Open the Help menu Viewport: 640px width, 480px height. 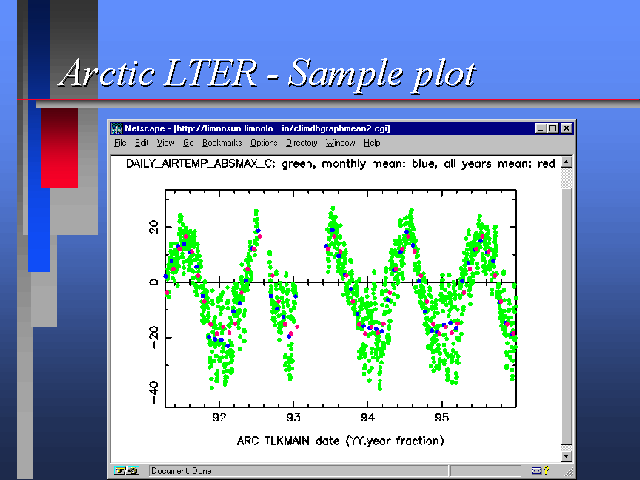pos(372,143)
